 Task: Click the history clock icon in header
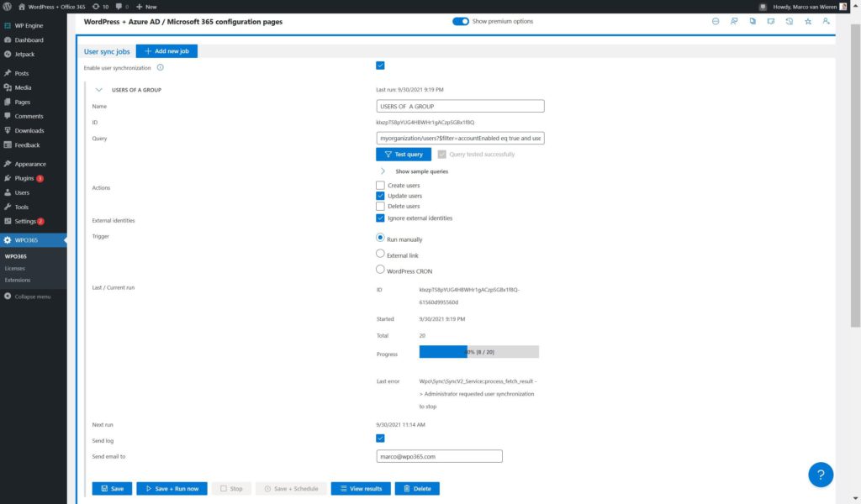pos(790,21)
